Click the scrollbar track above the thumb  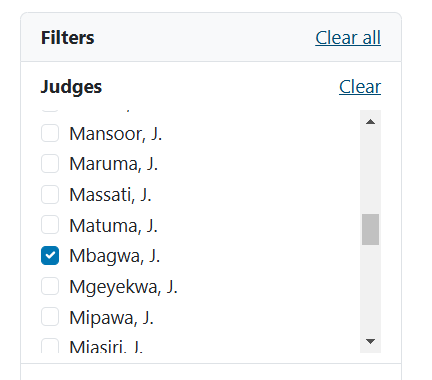click(370, 172)
